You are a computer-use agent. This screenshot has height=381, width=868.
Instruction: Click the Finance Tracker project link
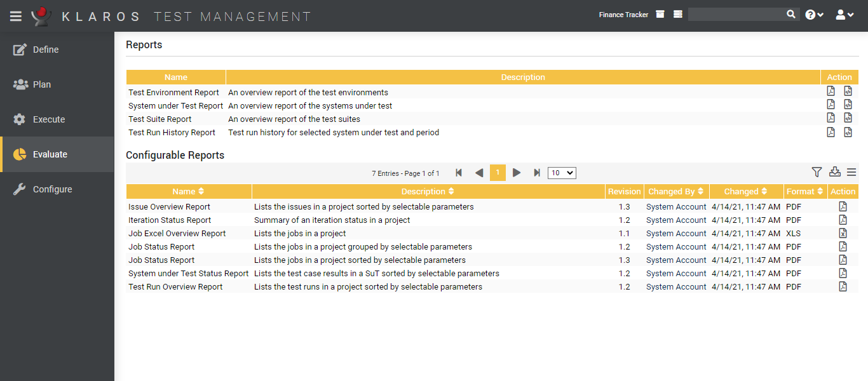click(x=623, y=14)
